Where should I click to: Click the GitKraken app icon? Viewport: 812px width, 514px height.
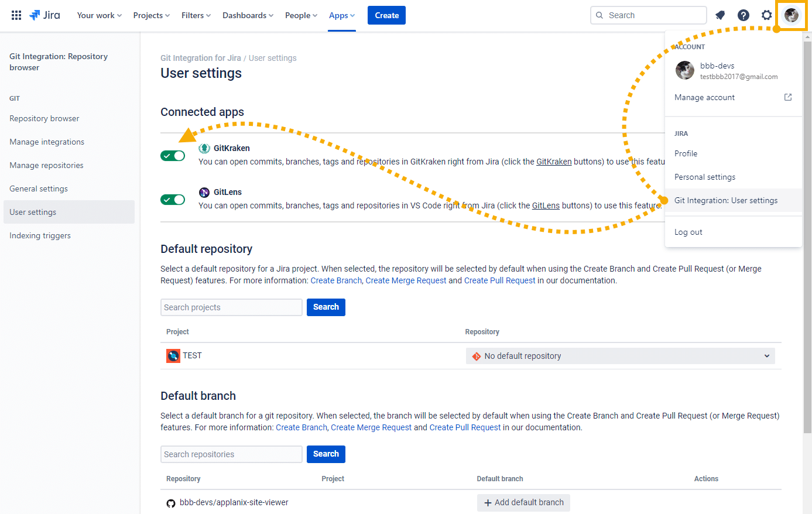point(204,148)
